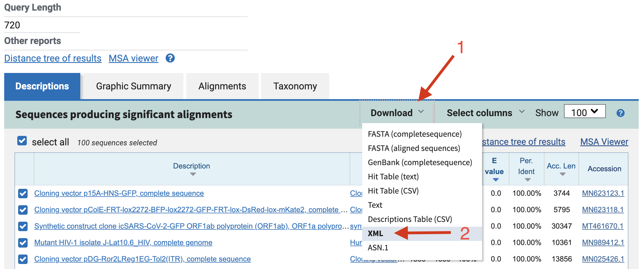Open accession MN623123.1 link
The width and height of the screenshot is (644, 269).
point(603,194)
